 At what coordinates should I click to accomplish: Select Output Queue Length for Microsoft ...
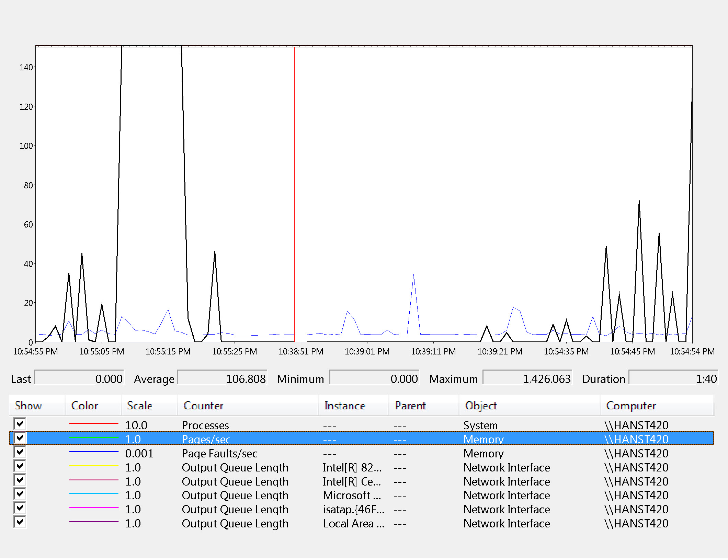(x=235, y=495)
